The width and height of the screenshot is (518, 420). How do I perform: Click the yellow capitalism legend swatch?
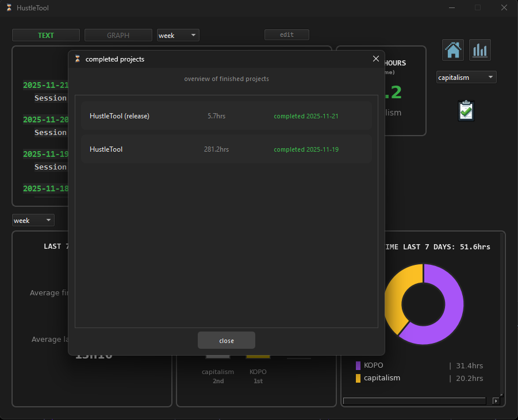pos(358,378)
